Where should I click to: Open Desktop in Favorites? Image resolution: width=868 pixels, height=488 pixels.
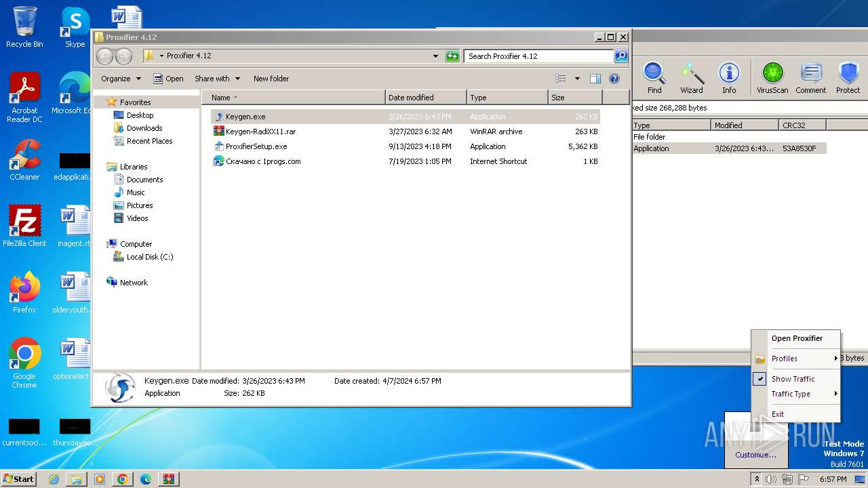coord(140,115)
